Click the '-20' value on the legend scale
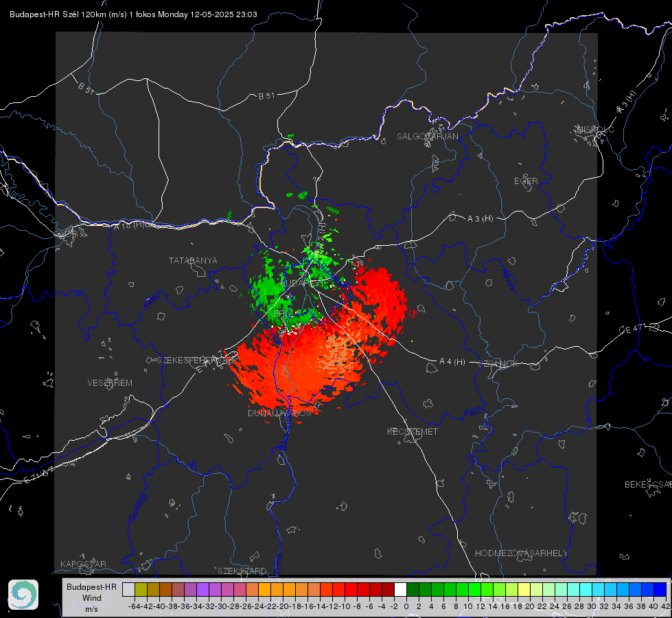The width and height of the screenshot is (672, 618). pyautogui.click(x=282, y=606)
